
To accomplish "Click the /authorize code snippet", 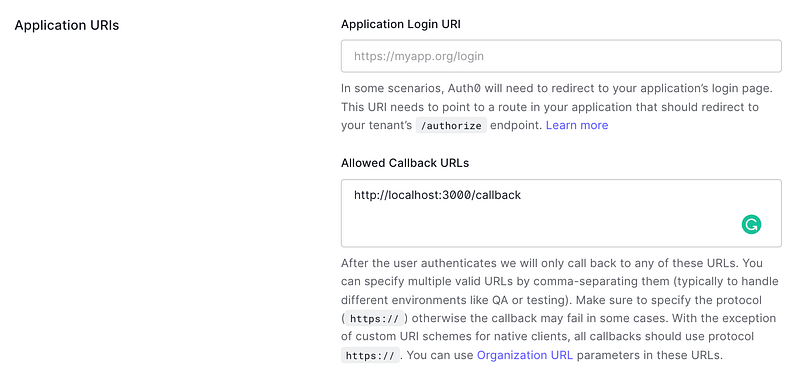I will 452,125.
